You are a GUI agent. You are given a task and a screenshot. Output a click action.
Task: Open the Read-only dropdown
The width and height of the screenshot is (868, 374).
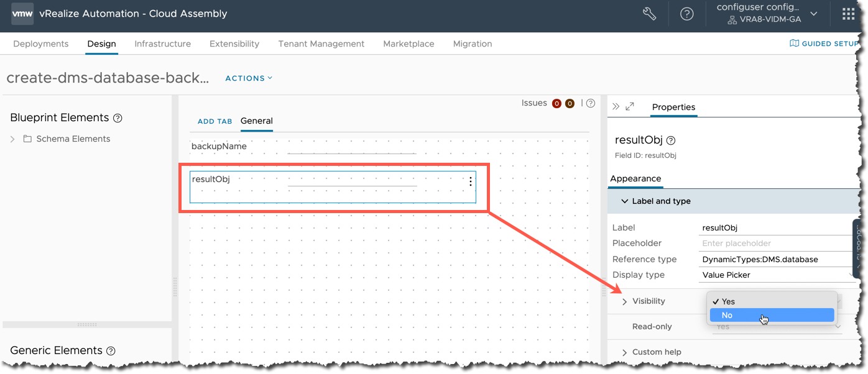pos(777,327)
